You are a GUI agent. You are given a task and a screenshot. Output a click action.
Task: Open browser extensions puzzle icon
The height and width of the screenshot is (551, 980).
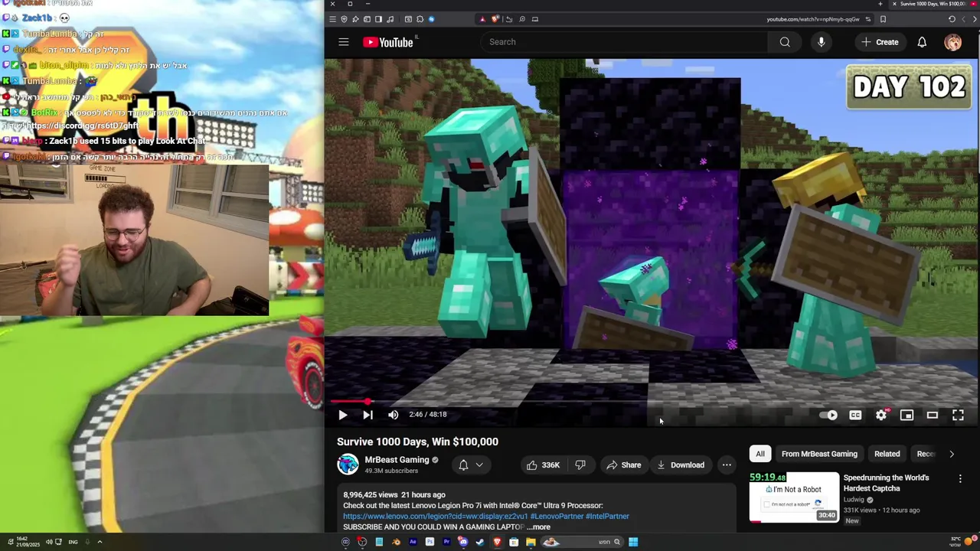(420, 19)
